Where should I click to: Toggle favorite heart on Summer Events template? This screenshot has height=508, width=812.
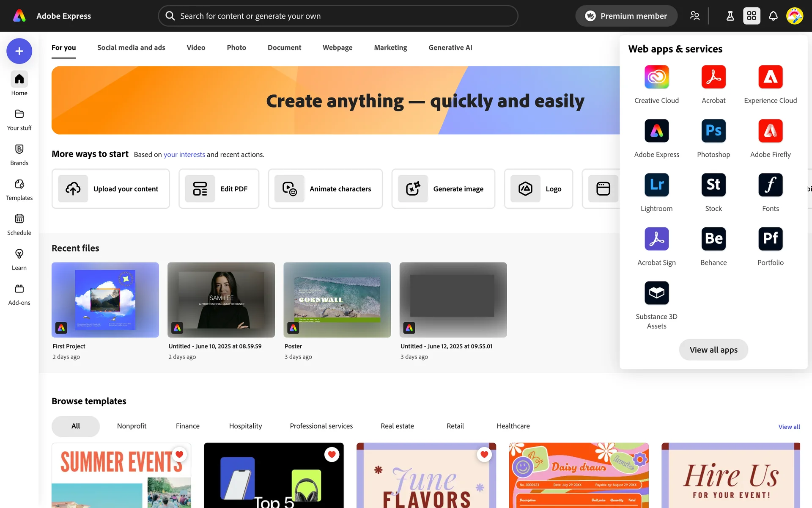(179, 454)
